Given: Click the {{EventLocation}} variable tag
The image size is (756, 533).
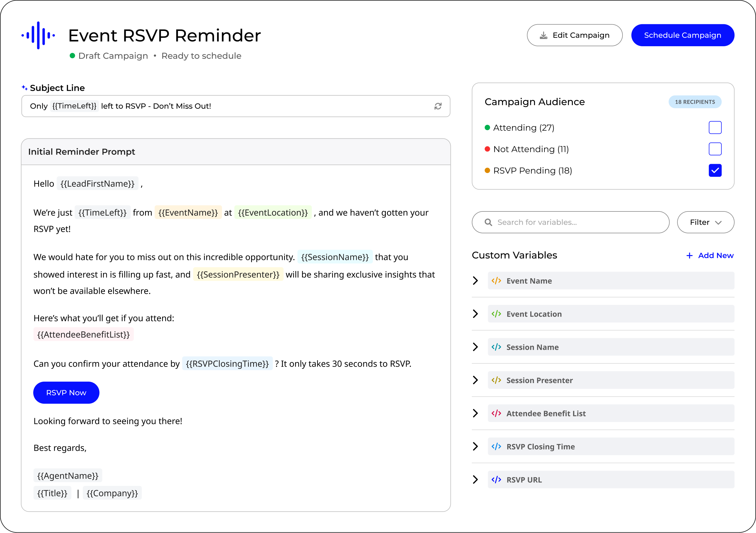Looking at the screenshot, I should pos(273,213).
